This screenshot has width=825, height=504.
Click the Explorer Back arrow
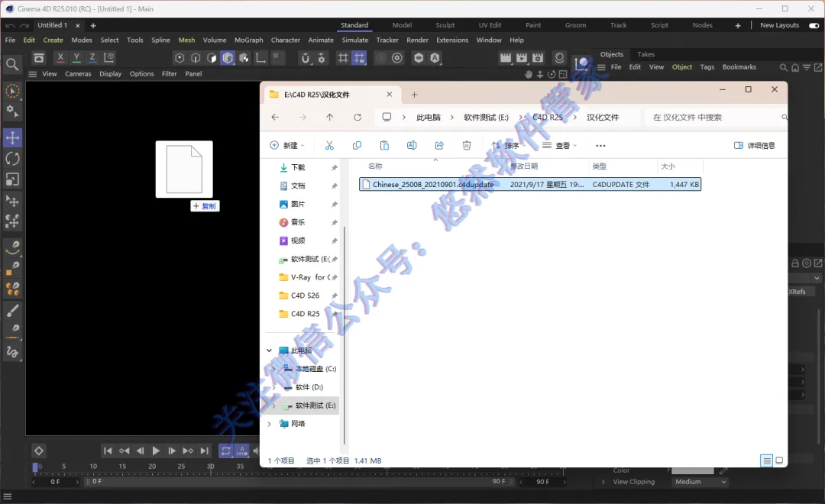pyautogui.click(x=275, y=117)
